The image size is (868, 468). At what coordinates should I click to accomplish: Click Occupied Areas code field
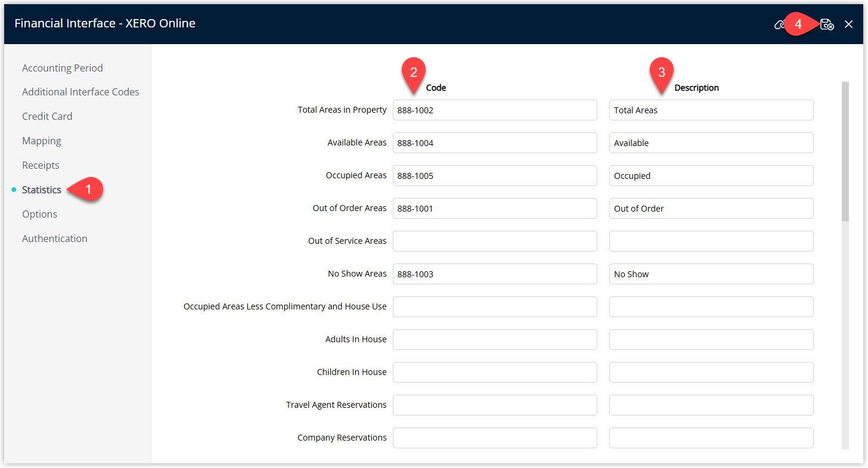495,175
